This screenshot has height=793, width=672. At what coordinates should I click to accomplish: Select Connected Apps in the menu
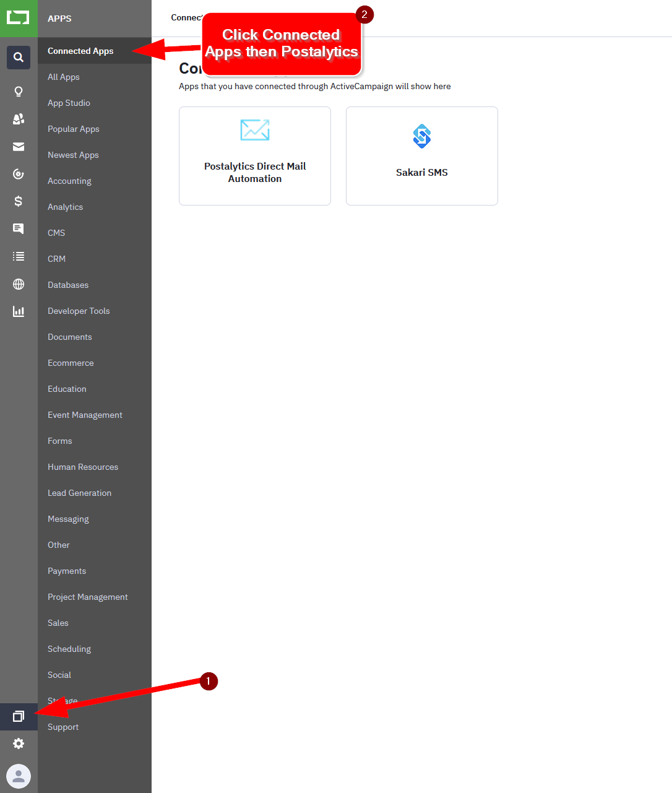point(95,51)
